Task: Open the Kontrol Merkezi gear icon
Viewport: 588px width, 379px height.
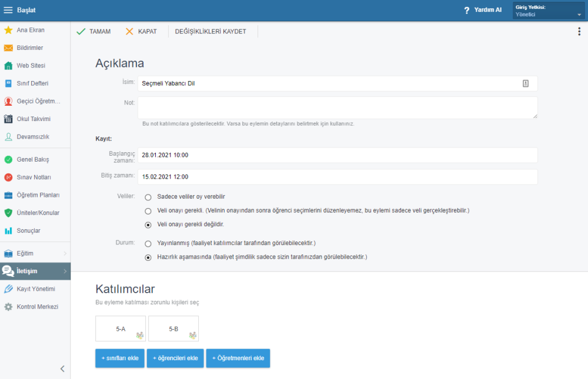Action: [8, 307]
